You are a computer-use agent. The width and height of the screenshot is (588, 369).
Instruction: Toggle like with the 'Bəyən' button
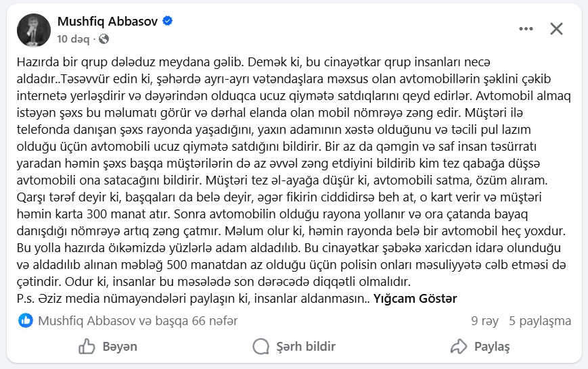coord(108,347)
